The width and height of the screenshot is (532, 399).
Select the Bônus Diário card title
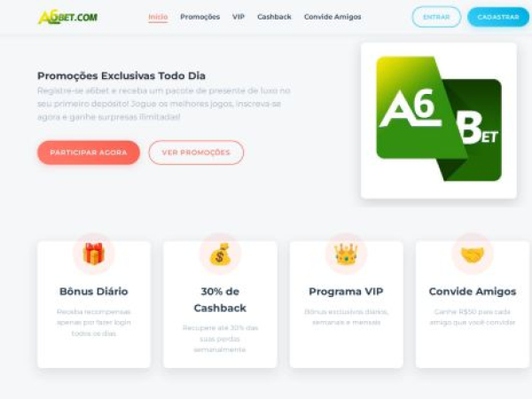(x=94, y=292)
